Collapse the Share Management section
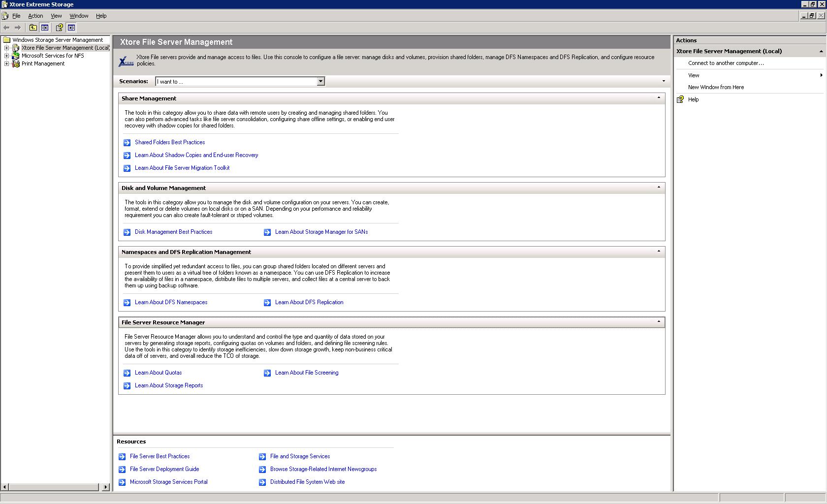 (x=659, y=98)
